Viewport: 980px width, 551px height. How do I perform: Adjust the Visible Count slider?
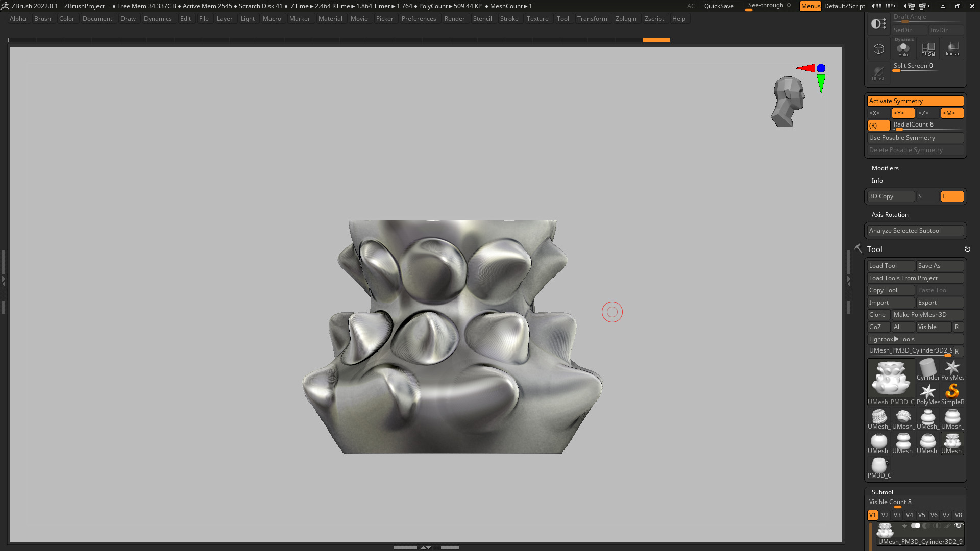click(916, 503)
